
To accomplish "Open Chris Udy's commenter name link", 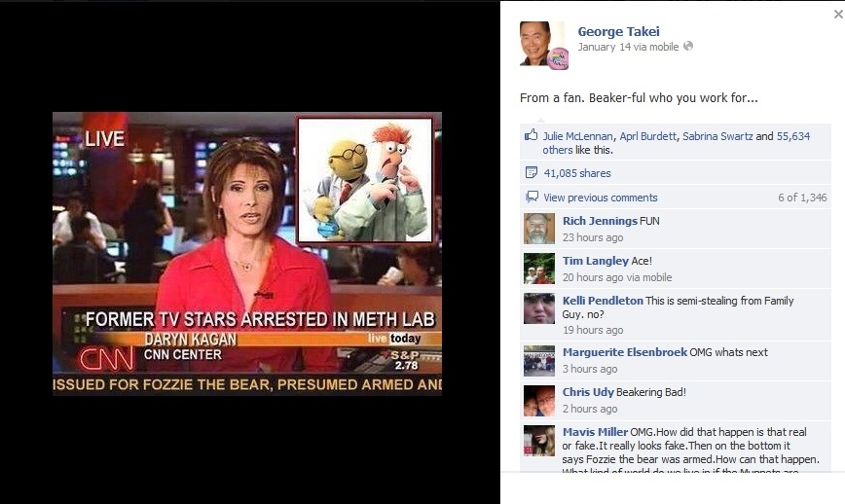I will [x=588, y=392].
